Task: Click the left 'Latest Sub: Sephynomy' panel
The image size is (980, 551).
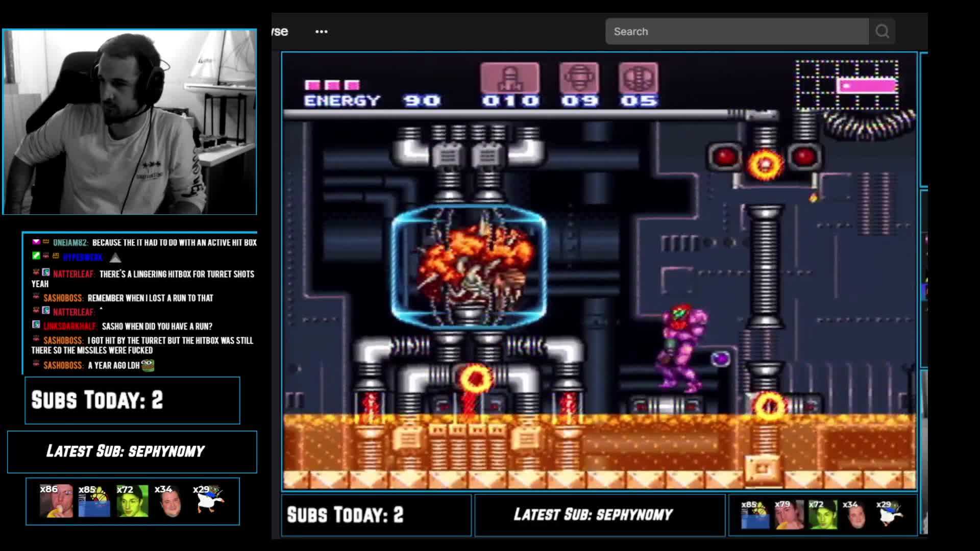Action: [132, 452]
